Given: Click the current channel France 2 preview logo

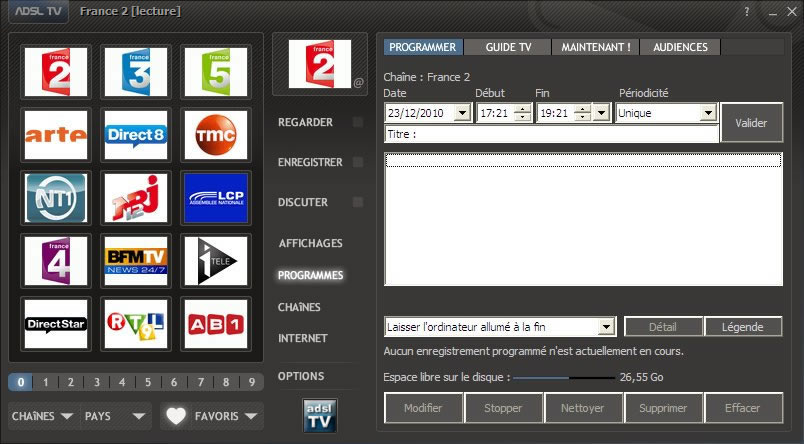Looking at the screenshot, I should tap(320, 64).
